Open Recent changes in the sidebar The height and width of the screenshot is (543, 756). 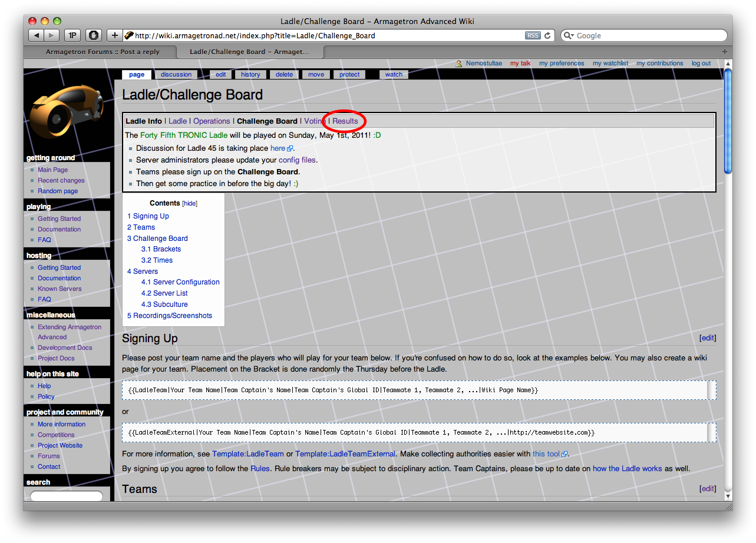[61, 180]
